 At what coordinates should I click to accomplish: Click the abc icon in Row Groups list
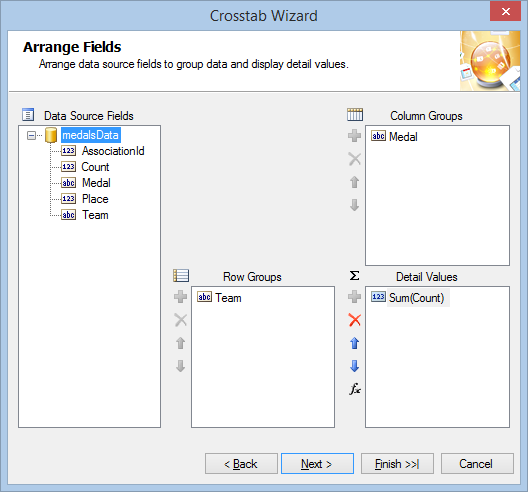pyautogui.click(x=204, y=297)
